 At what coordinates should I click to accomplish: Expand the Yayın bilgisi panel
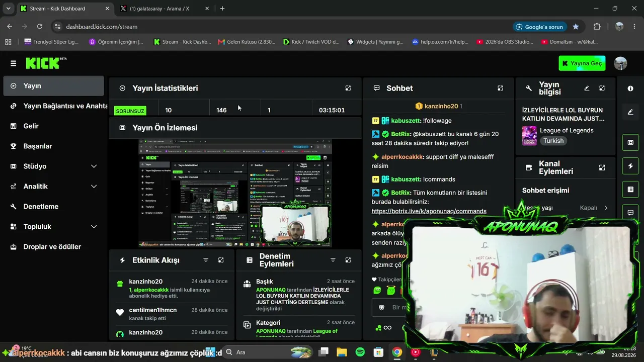pyautogui.click(x=602, y=88)
